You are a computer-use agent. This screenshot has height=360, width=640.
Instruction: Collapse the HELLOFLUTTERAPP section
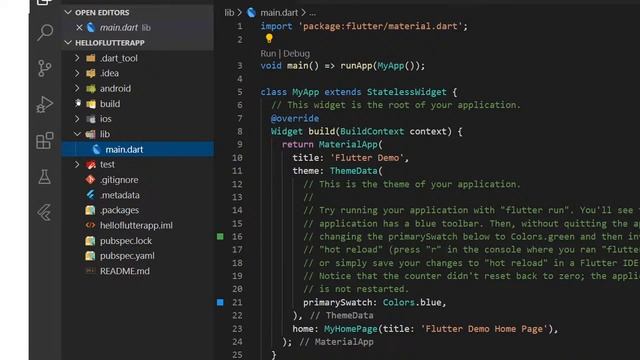[68, 42]
